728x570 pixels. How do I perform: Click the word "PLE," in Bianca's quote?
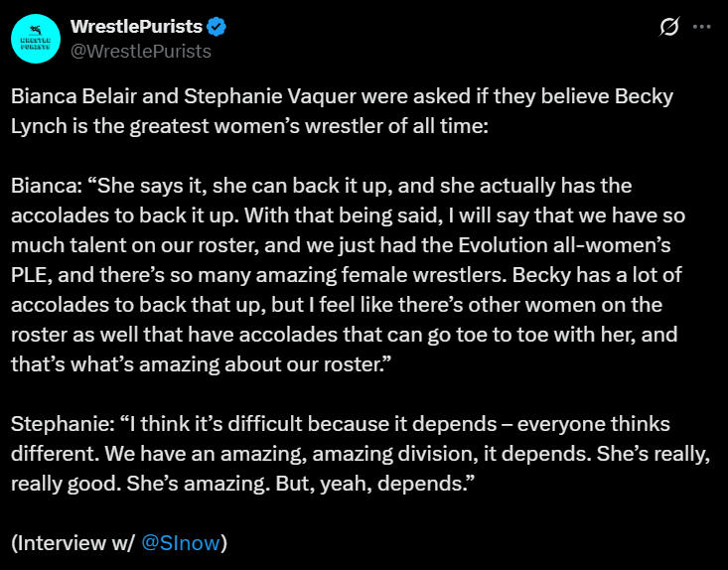tap(32, 275)
